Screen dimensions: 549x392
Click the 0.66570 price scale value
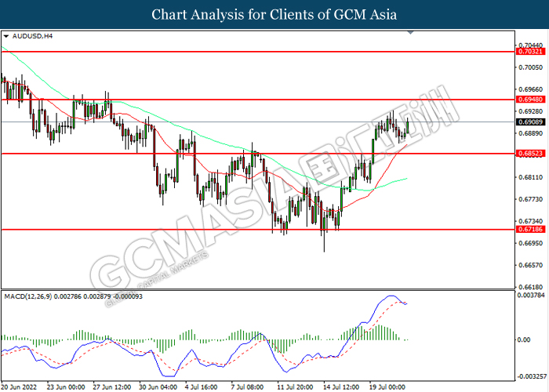click(x=531, y=265)
